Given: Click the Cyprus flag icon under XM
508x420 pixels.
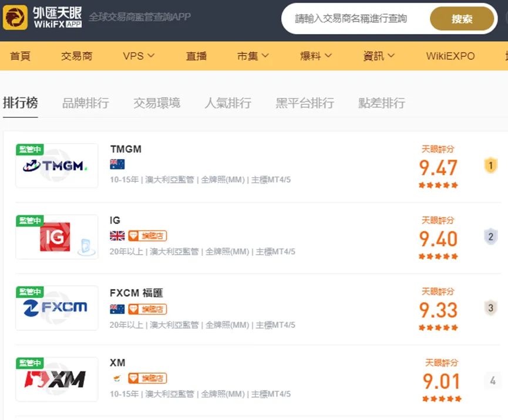Looking at the screenshot, I should (117, 378).
